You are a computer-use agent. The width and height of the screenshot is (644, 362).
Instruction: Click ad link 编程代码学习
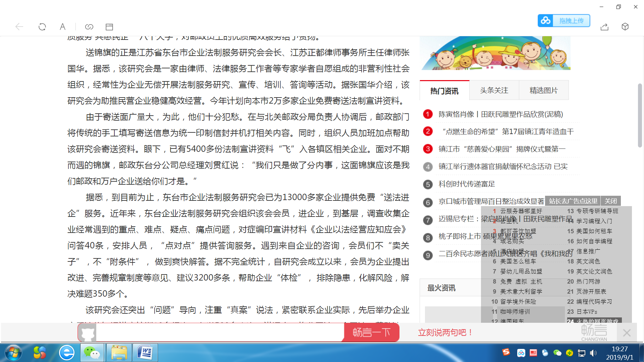594,302
